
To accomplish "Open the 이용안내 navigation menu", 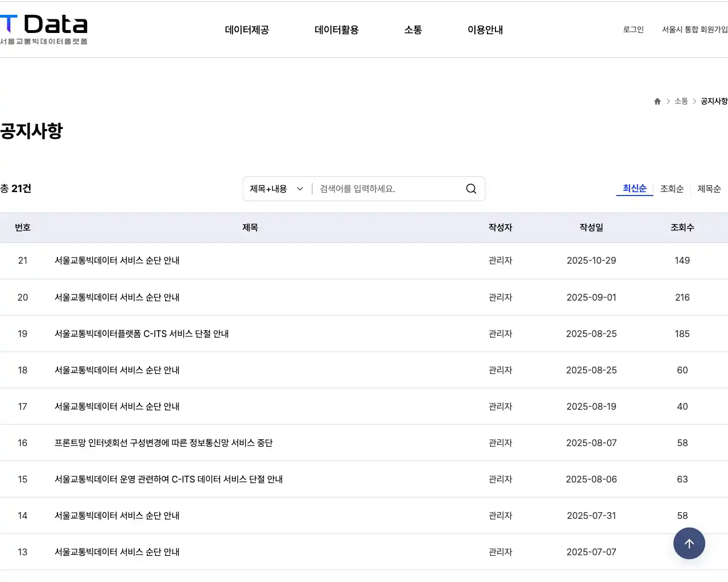I will pyautogui.click(x=485, y=30).
